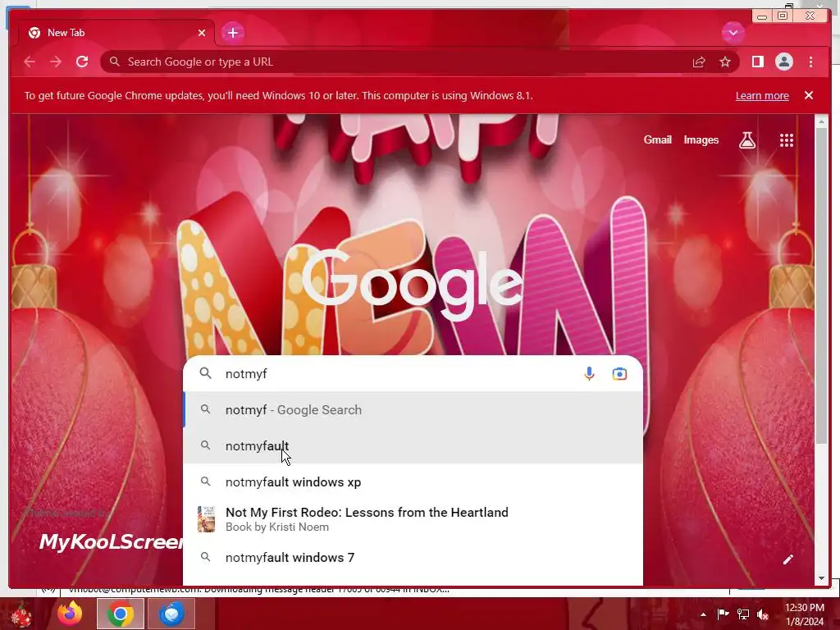Choose 'notmyfault windows 7' suggestion

413,557
